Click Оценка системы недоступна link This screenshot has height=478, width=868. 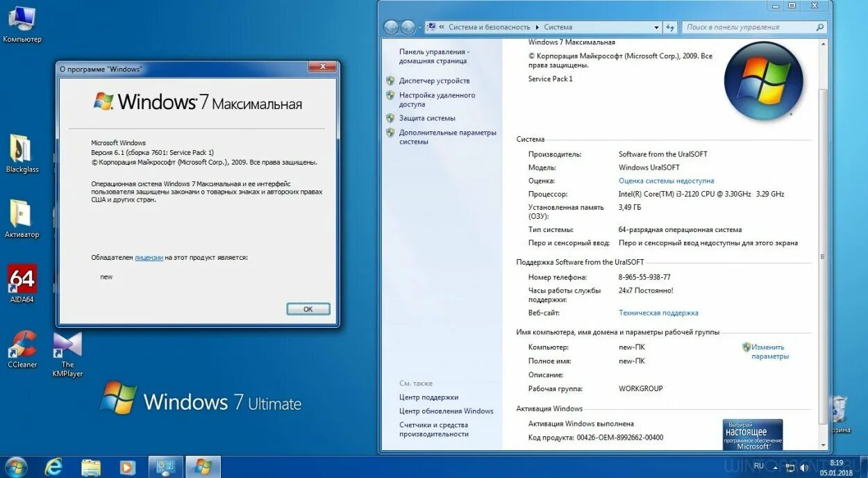tap(666, 181)
